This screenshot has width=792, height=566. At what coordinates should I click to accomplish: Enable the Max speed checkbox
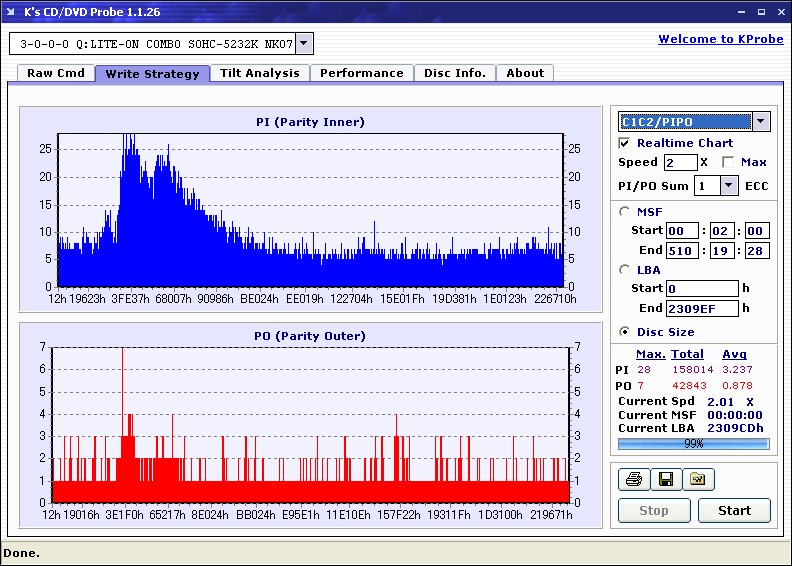pyautogui.click(x=728, y=162)
